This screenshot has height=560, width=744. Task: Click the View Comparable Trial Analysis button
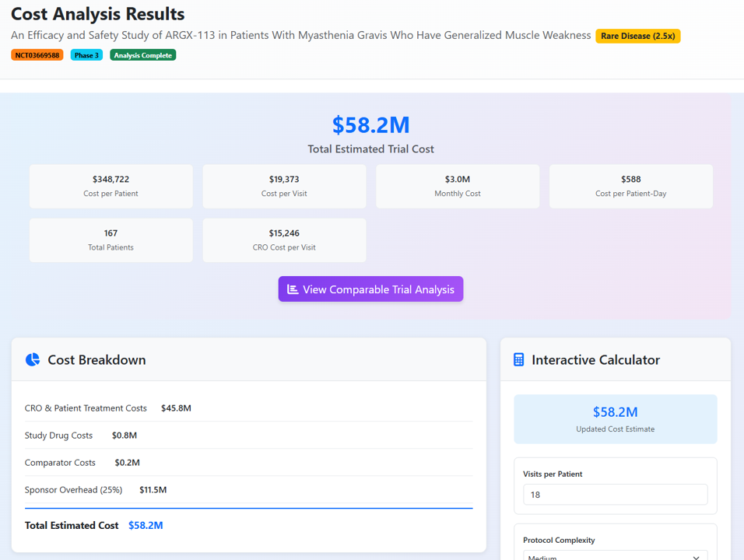[x=370, y=289]
